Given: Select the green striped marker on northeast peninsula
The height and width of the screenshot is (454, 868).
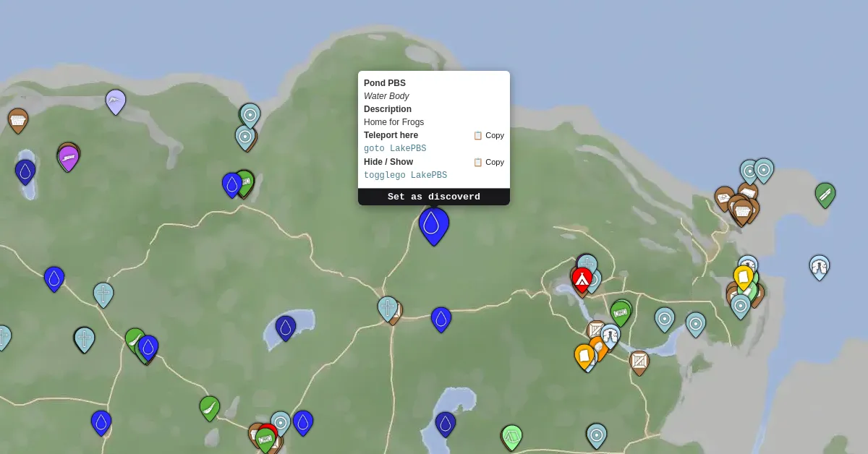Looking at the screenshot, I should coord(825,194).
